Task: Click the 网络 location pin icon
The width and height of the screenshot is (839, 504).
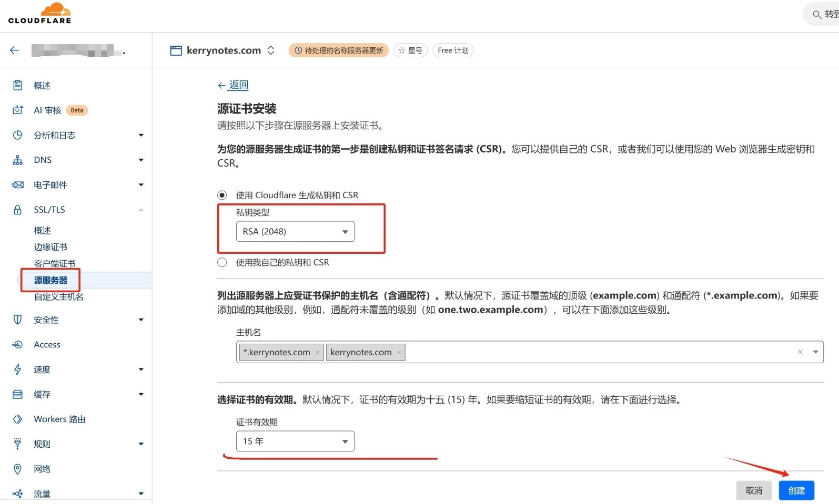Action: (17, 469)
